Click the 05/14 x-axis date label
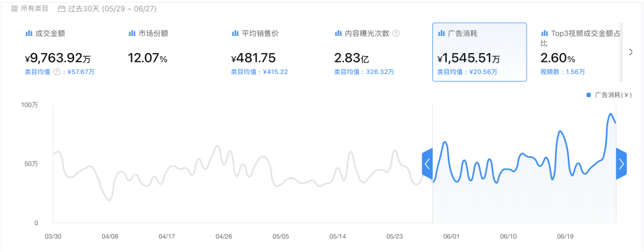Screen dimensions: 644x252 (338, 237)
